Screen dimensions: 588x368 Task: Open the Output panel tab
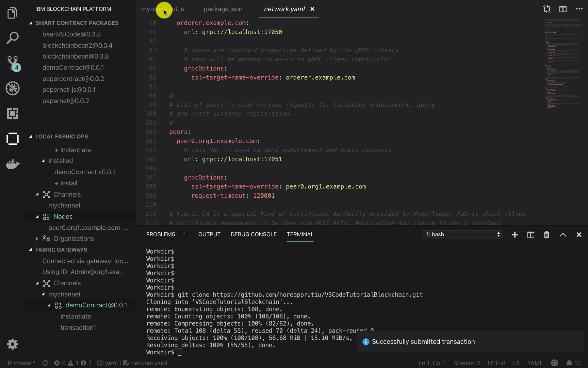click(209, 234)
